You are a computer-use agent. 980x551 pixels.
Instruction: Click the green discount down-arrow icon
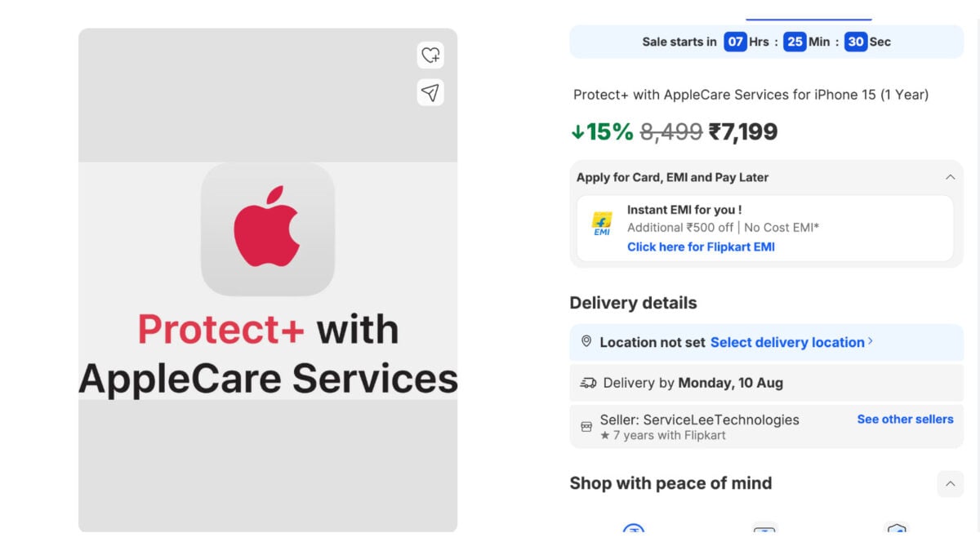[x=577, y=131]
